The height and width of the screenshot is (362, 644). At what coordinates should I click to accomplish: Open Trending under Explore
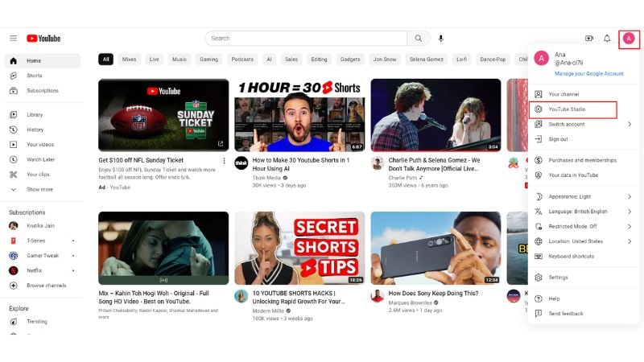(x=43, y=321)
